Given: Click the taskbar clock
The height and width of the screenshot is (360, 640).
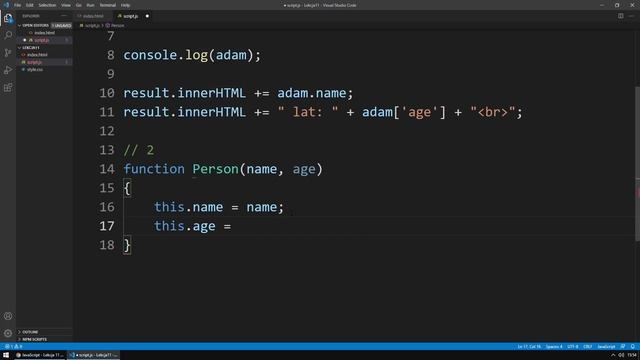Looking at the screenshot, I should [632, 355].
